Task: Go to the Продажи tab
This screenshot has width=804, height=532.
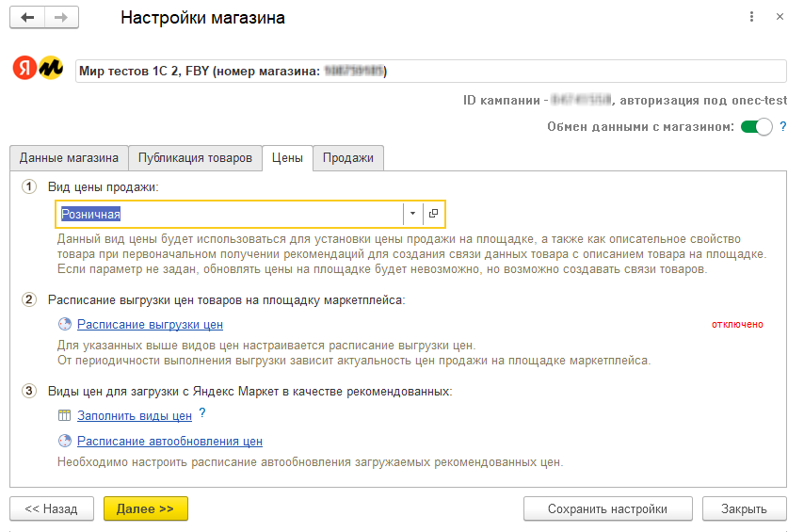Action: point(348,158)
